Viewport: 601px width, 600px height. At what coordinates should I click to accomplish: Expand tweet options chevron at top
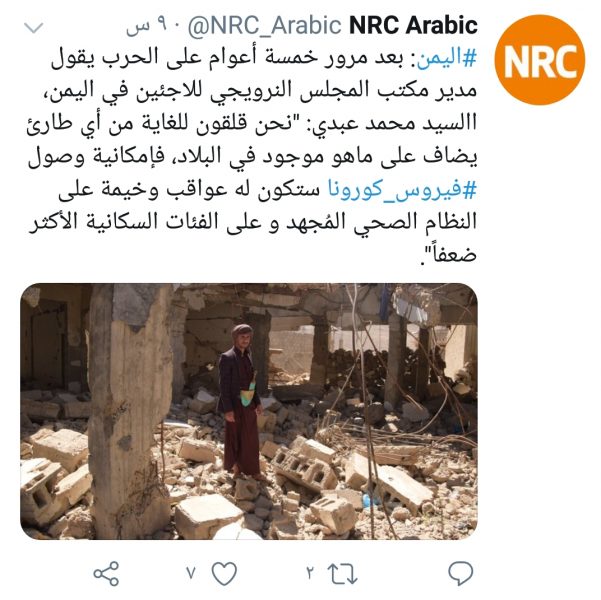point(34,28)
